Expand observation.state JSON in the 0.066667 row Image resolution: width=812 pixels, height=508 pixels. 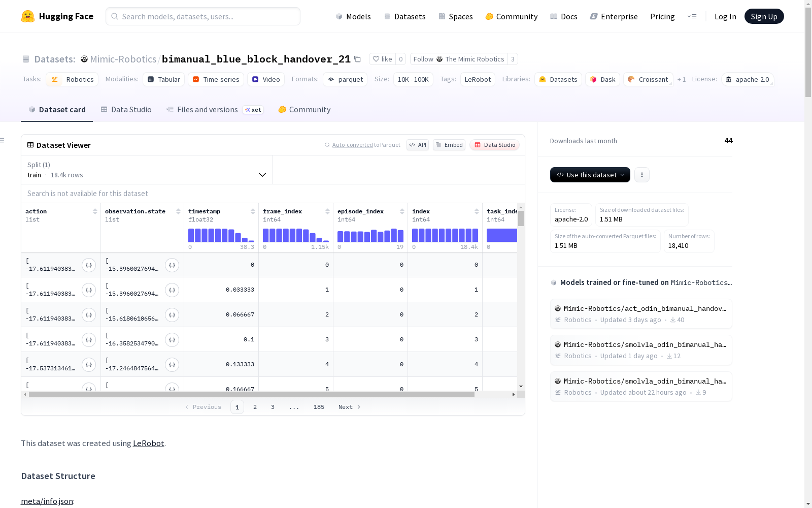click(172, 314)
